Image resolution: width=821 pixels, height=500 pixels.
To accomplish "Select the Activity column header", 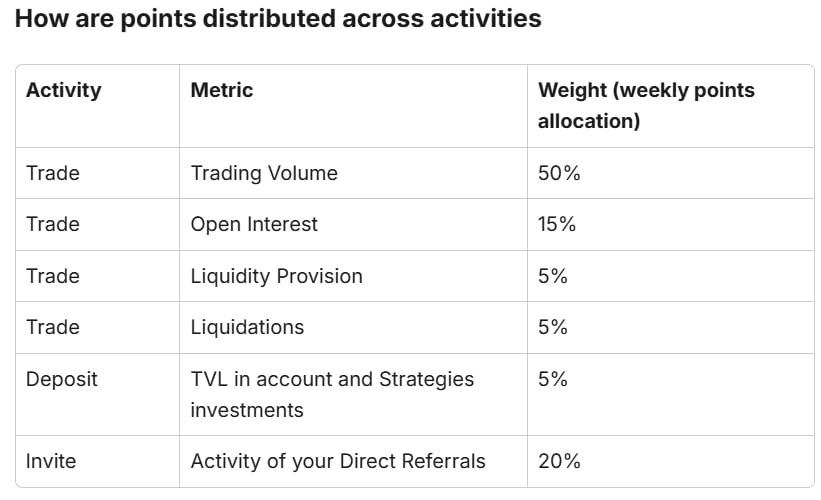I will (63, 90).
